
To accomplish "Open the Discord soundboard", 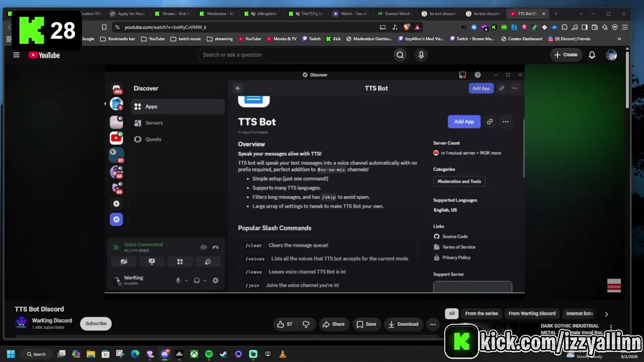I will (x=208, y=261).
